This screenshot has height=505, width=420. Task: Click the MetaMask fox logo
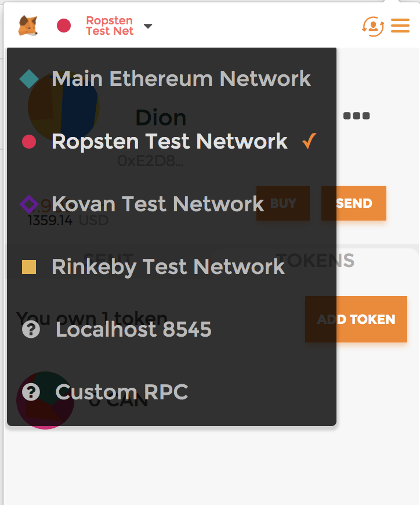(28, 26)
